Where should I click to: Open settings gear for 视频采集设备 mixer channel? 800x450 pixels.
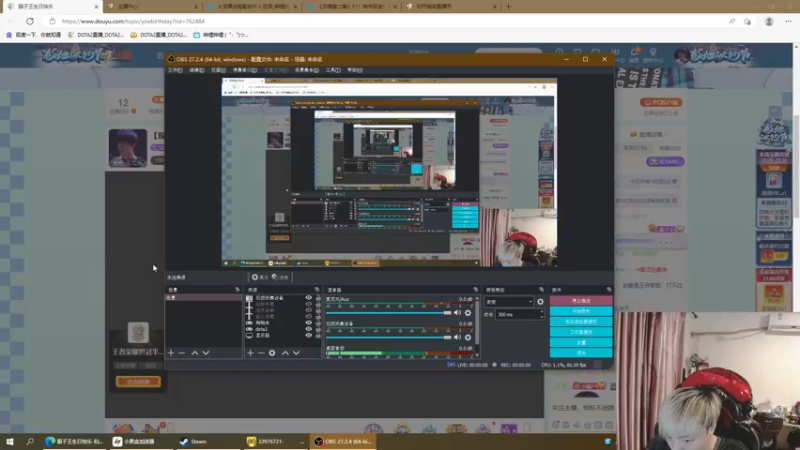[468, 337]
